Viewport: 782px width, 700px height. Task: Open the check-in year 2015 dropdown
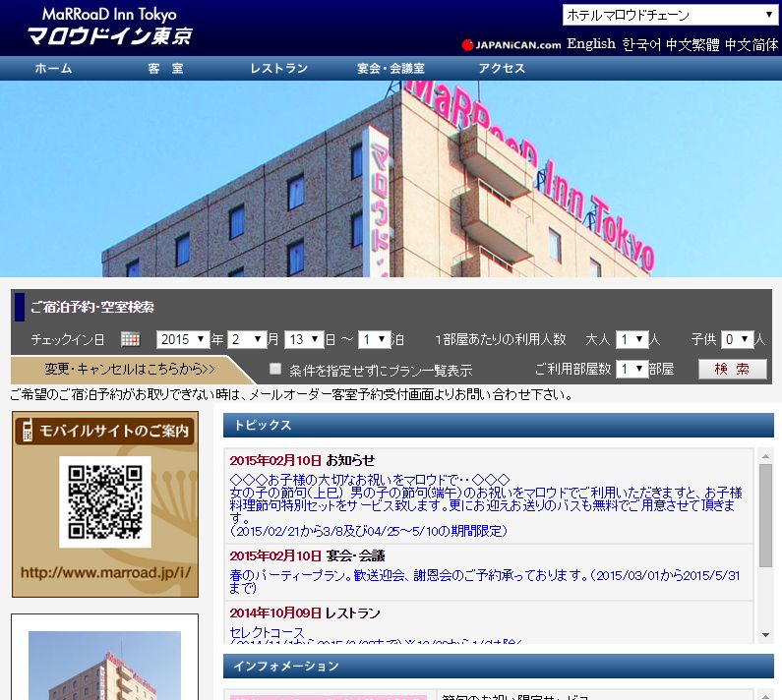pyautogui.click(x=183, y=339)
